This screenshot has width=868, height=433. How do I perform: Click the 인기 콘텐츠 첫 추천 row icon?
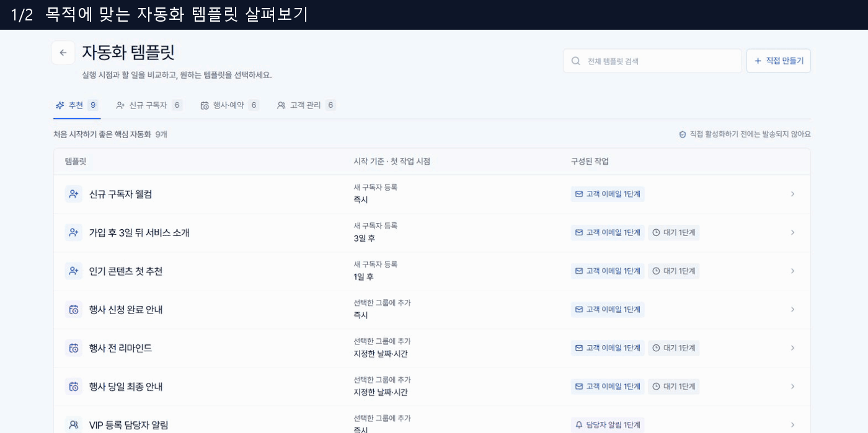74,271
